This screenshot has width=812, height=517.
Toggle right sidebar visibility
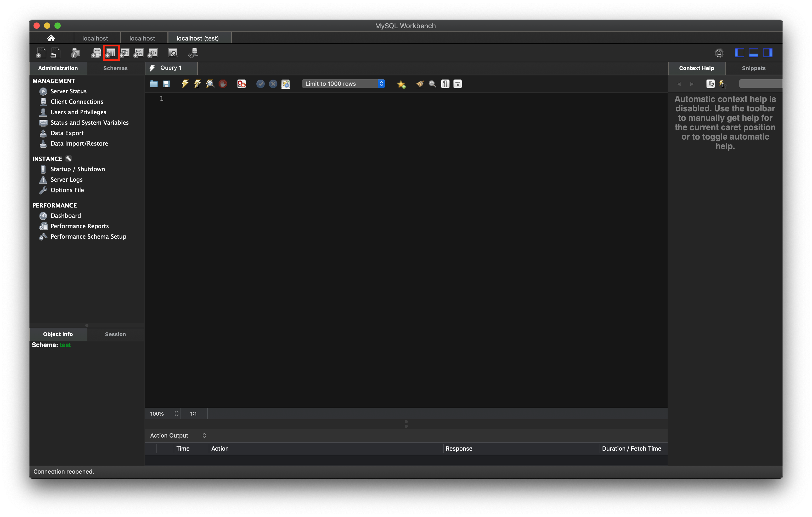pos(768,53)
